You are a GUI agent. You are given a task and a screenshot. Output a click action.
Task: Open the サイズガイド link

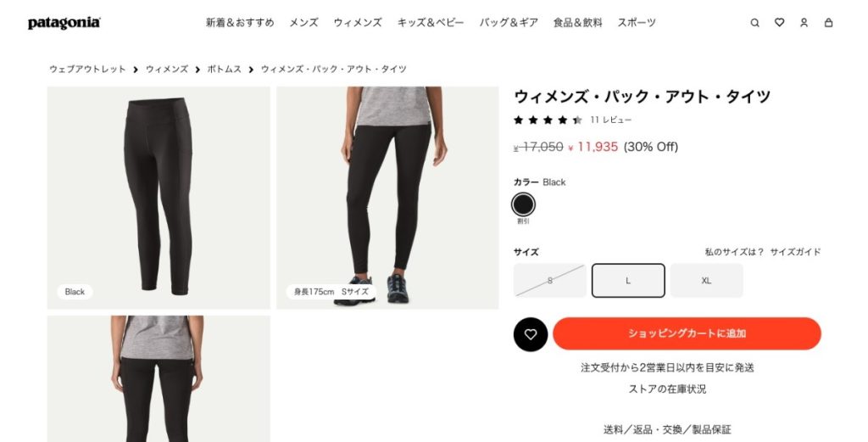tap(795, 252)
